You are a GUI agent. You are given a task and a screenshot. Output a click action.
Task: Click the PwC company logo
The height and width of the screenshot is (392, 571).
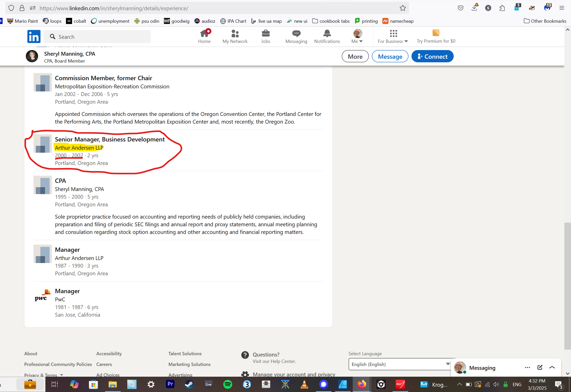click(x=42, y=296)
